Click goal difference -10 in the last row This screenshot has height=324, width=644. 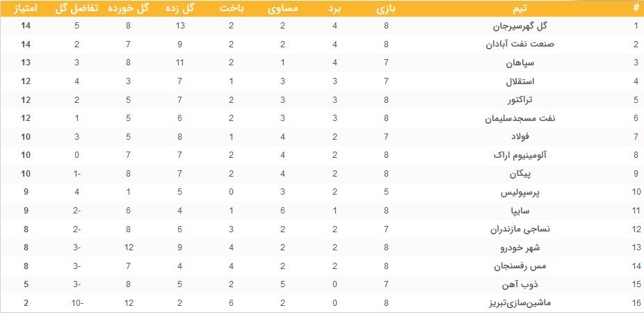(x=77, y=302)
